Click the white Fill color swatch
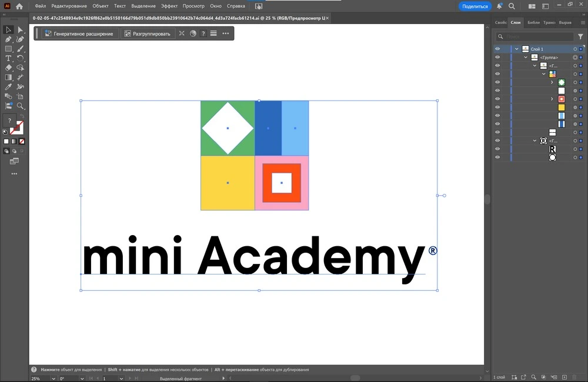 pyautogui.click(x=6, y=142)
